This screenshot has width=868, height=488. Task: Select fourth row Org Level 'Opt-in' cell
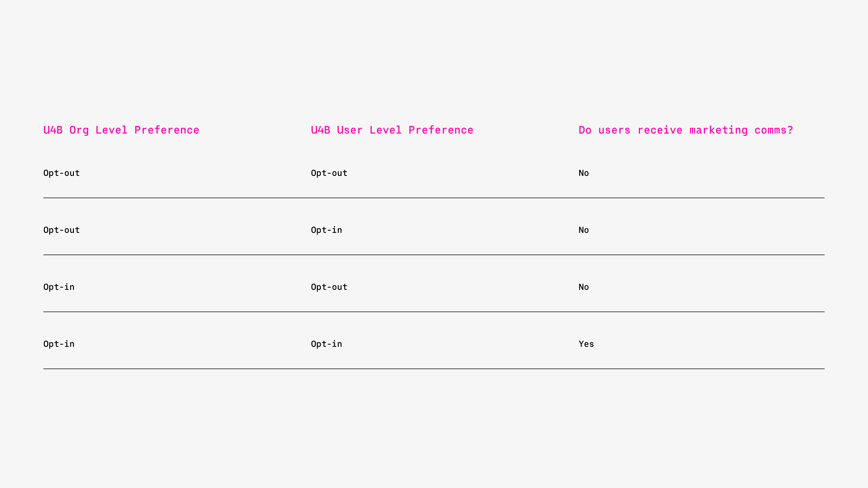point(59,344)
